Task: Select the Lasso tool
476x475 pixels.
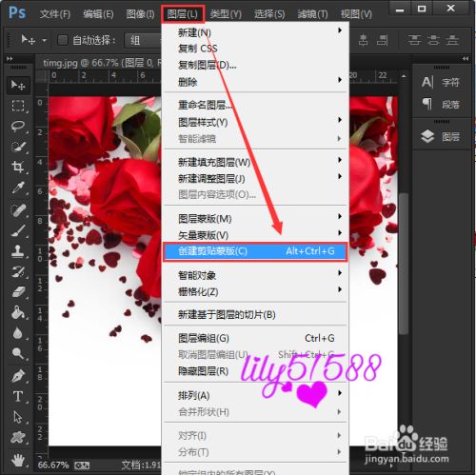Action: click(x=18, y=126)
